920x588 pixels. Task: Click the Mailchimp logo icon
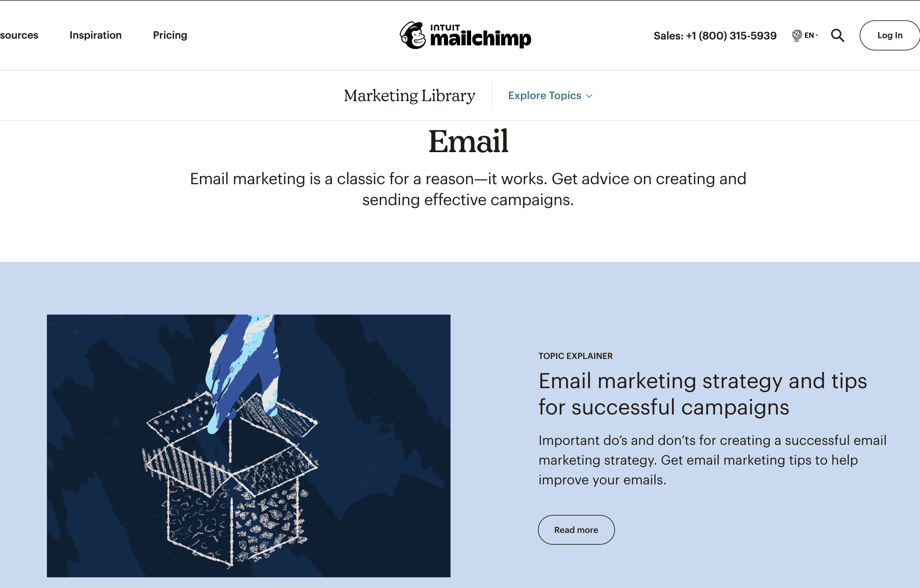click(x=413, y=35)
